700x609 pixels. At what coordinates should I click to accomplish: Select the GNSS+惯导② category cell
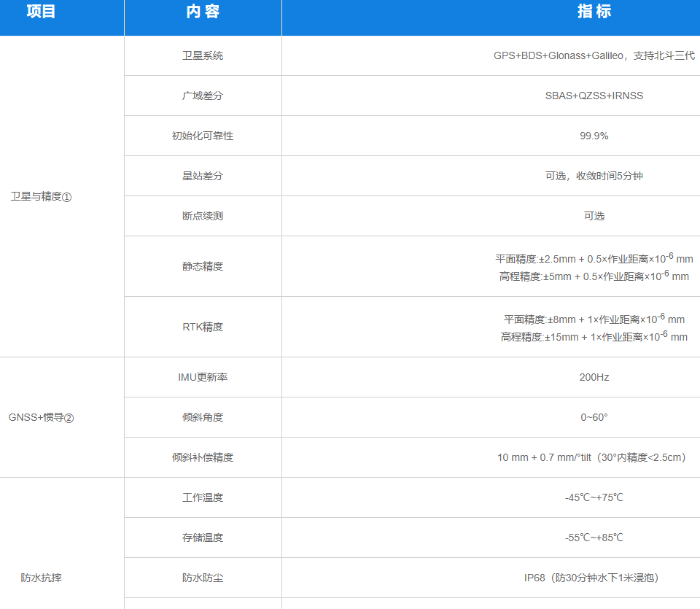point(41,418)
